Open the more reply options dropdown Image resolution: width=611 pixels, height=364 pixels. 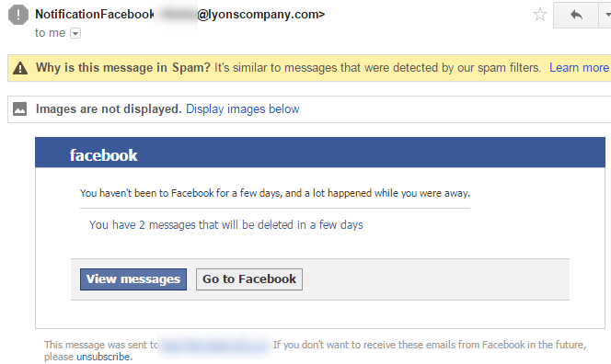coord(605,15)
